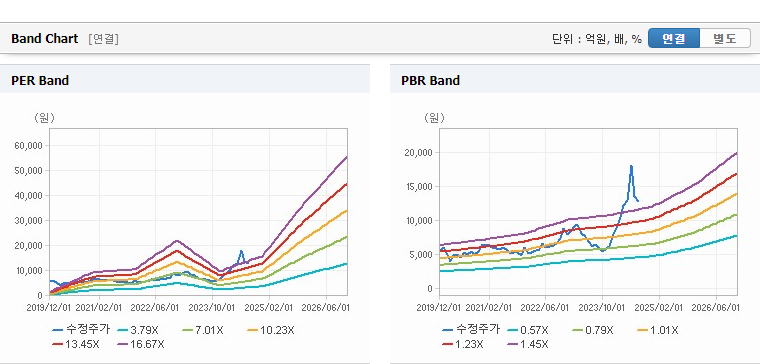Toggle 0.57X series in PBR legend
Screen dimensions: 760x364
[x=527, y=330]
